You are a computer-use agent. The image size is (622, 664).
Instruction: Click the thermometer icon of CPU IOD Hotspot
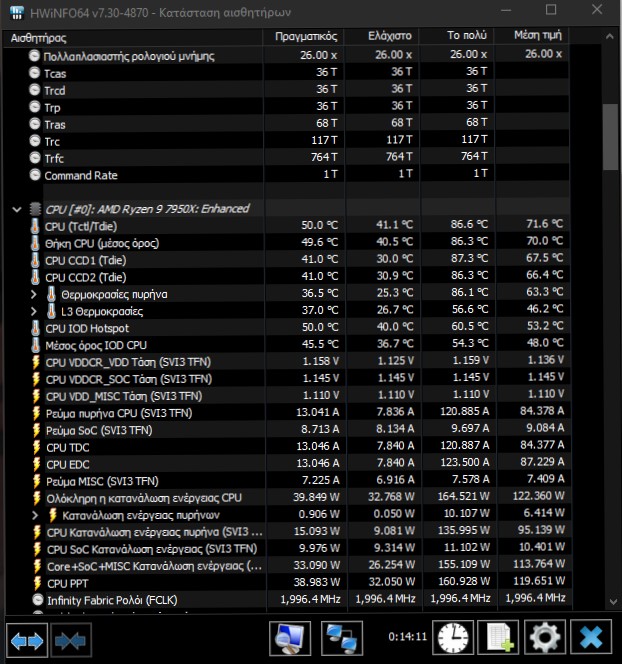tap(36, 328)
